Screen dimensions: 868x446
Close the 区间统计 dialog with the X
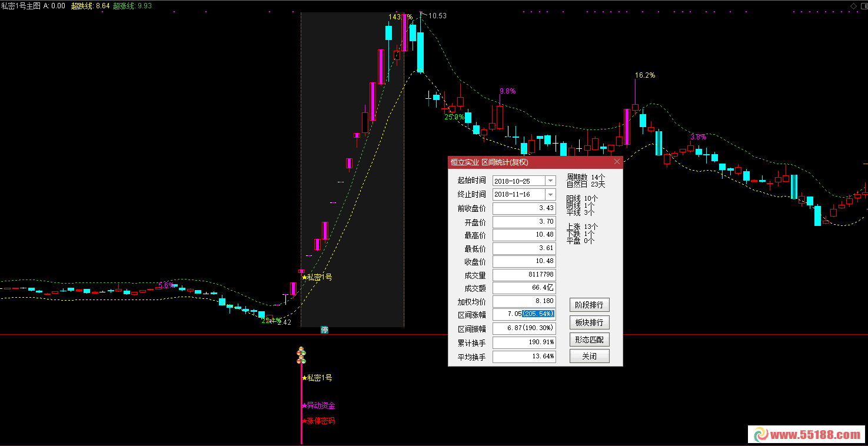point(617,162)
